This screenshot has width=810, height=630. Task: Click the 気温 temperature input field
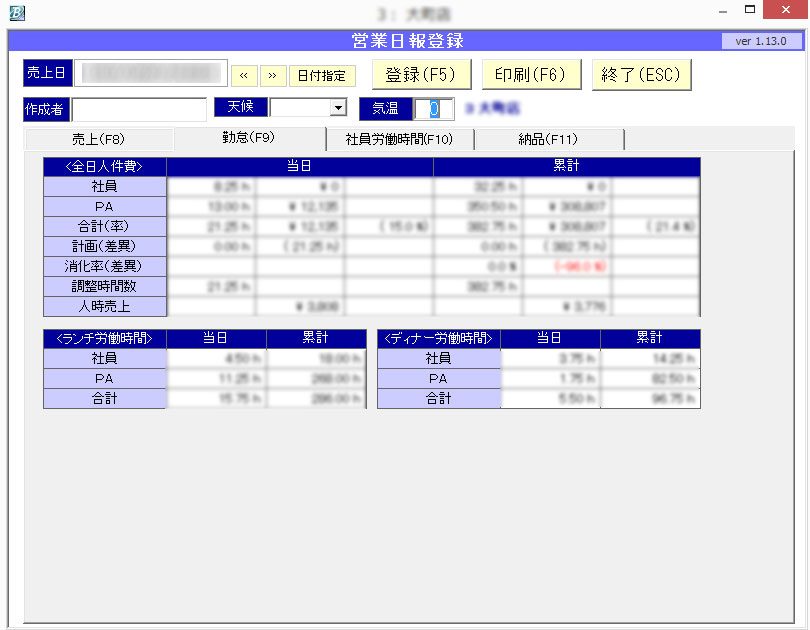coord(434,108)
